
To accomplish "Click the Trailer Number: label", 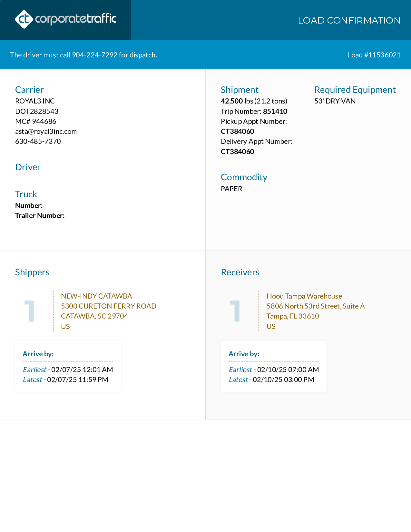I will point(40,215).
